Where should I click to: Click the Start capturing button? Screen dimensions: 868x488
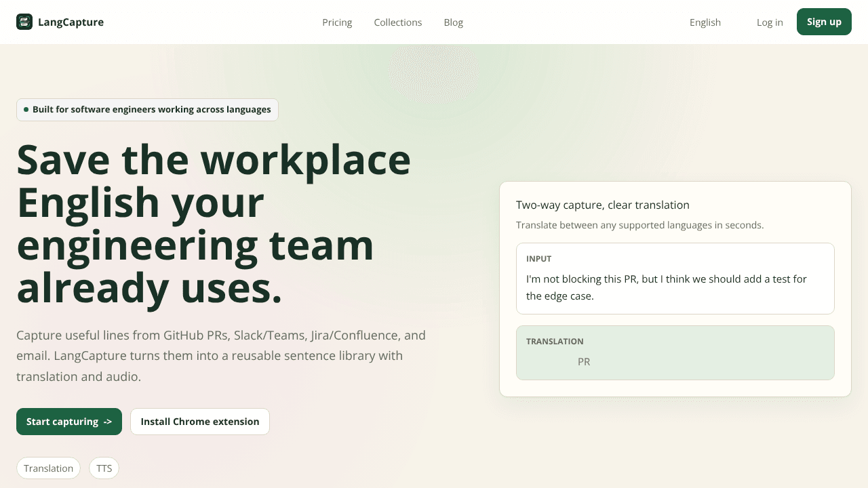click(x=69, y=422)
